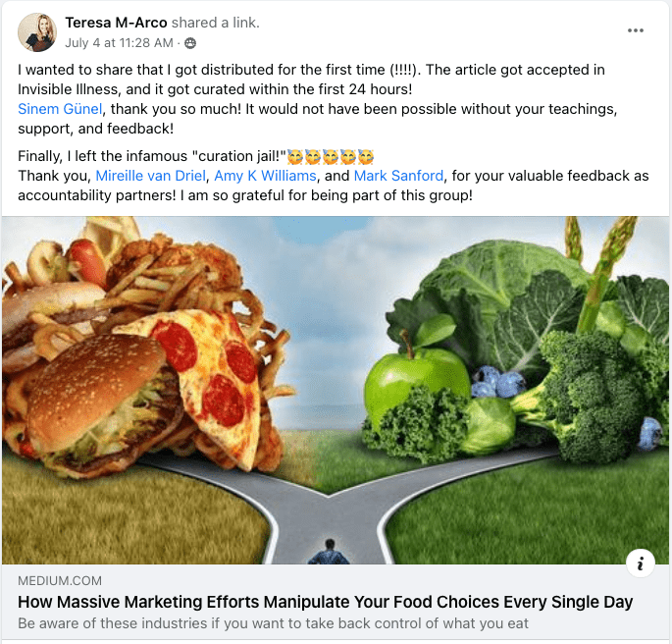This screenshot has width=672, height=644.
Task: Open Teresa M-Arco's profile picture
Action: pyautogui.click(x=37, y=32)
